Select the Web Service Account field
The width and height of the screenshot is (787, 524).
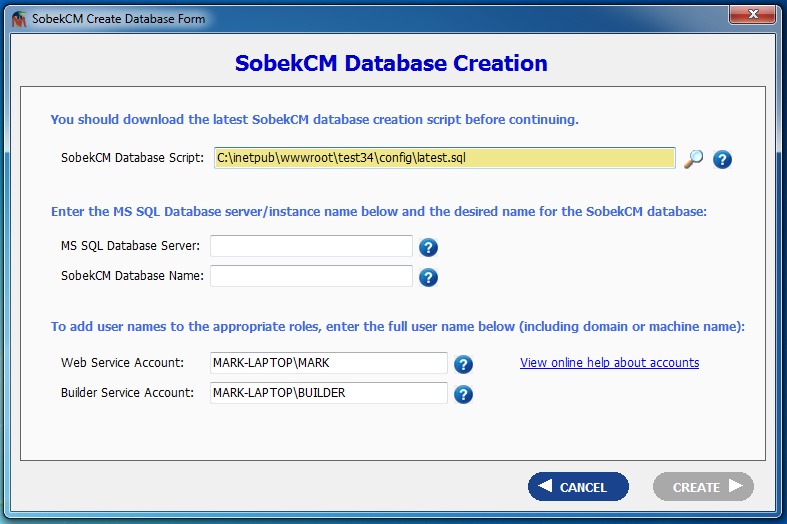329,363
